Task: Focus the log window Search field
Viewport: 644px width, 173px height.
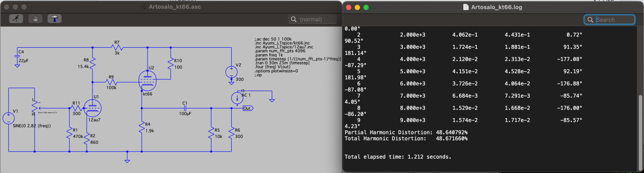Action: (609, 20)
